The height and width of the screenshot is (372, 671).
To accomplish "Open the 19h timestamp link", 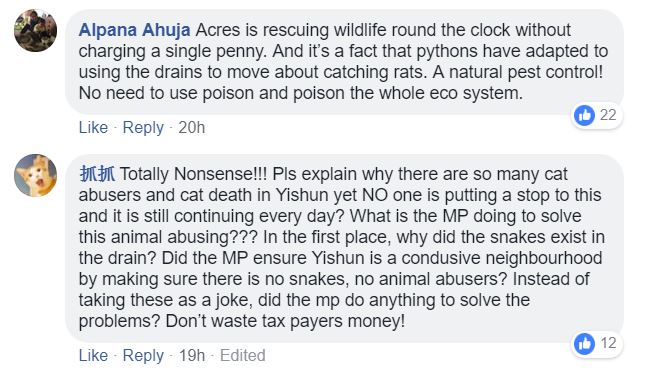I will 192,355.
